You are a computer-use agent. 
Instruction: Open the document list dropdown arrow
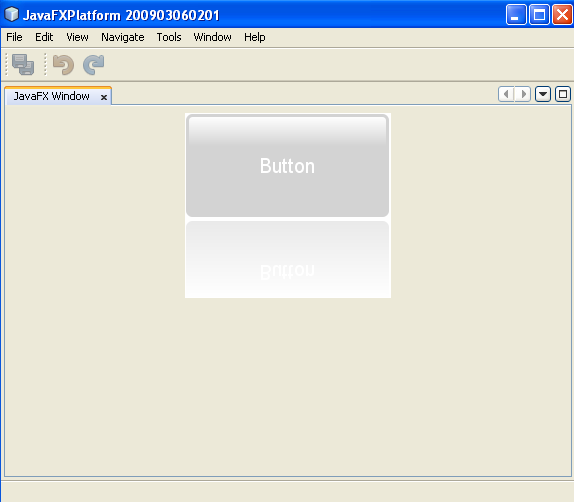(x=543, y=94)
